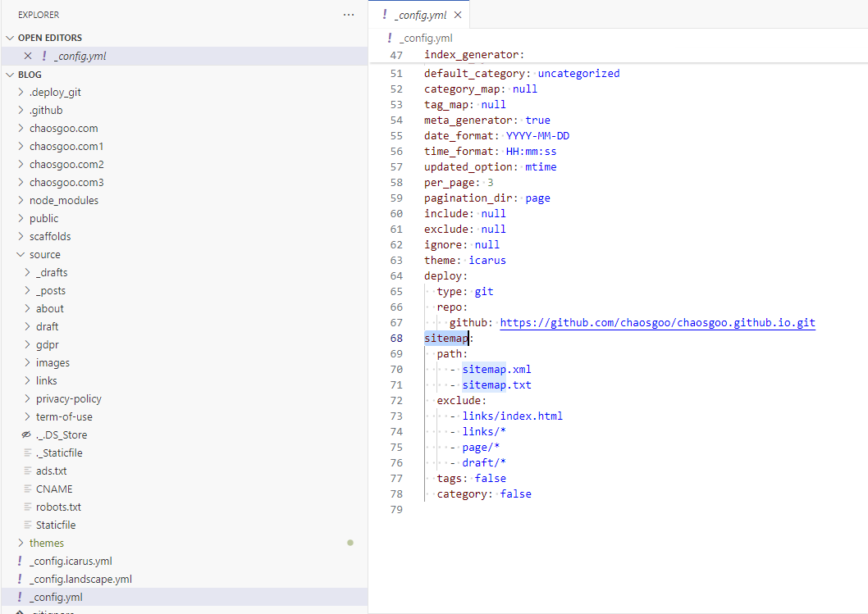The width and height of the screenshot is (868, 614).
Task: Click the robots.txt file icon
Action: pyautogui.click(x=28, y=507)
